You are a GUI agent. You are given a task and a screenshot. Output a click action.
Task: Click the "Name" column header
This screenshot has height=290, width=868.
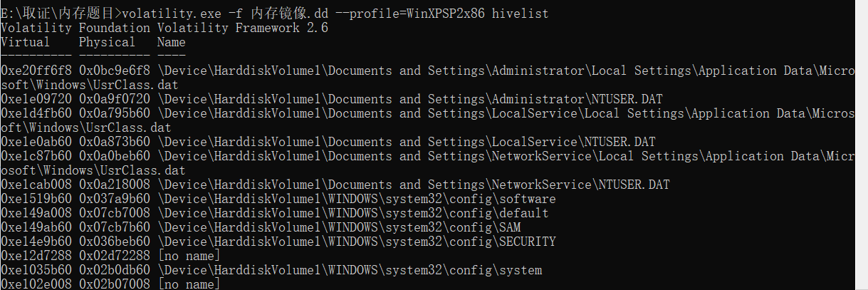click(x=172, y=42)
